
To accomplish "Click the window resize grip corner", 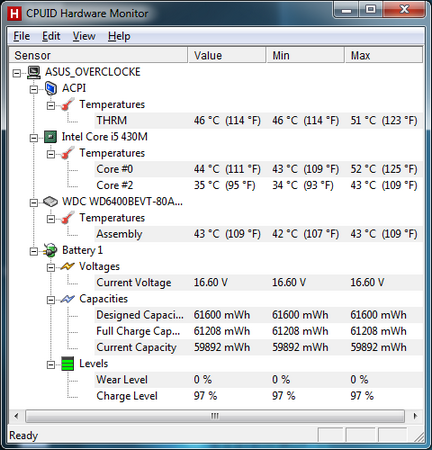I will tap(419, 436).
